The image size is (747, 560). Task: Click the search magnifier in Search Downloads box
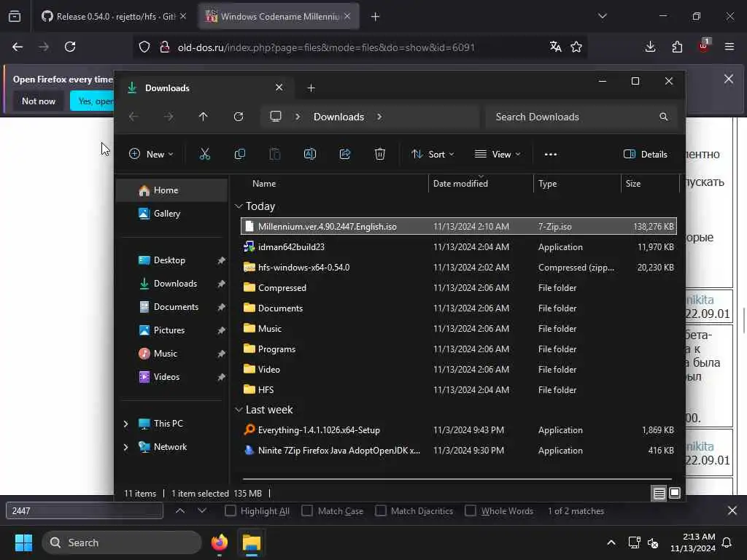[664, 117]
